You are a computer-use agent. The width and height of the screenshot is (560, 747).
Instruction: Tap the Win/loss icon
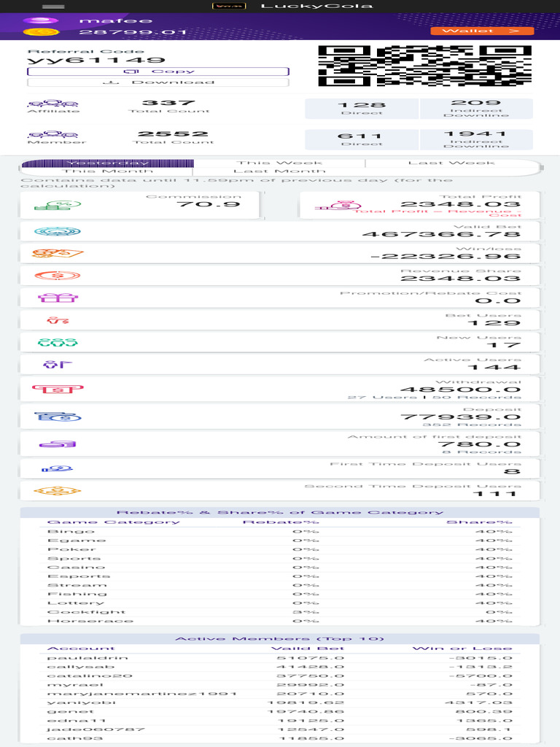pos(58,253)
